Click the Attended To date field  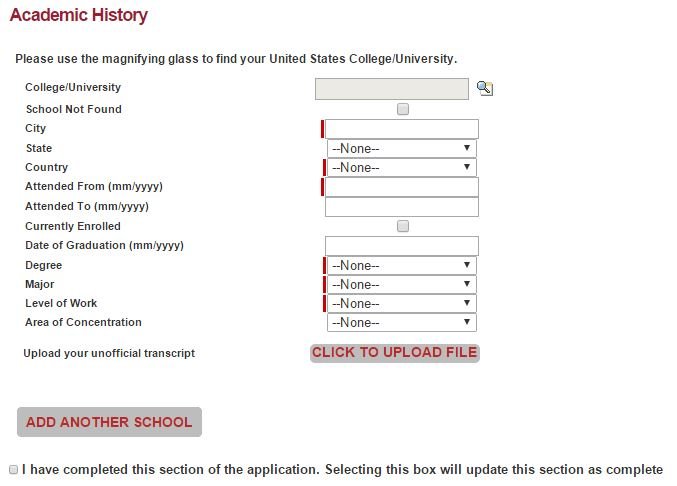click(402, 207)
